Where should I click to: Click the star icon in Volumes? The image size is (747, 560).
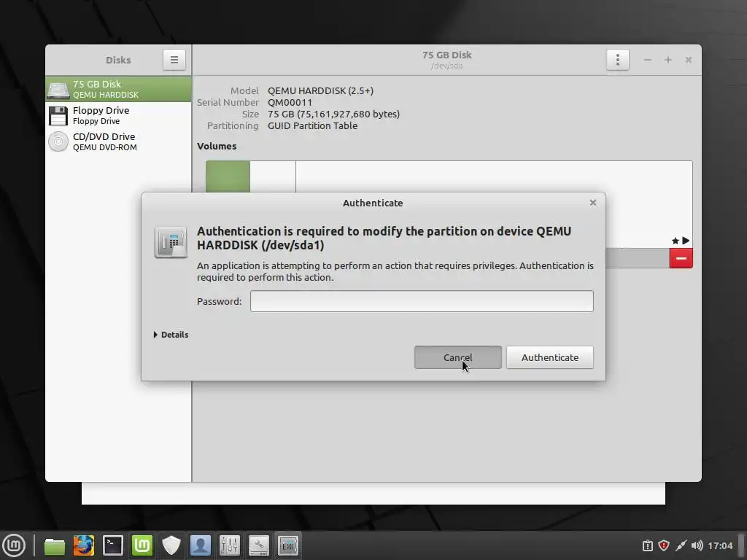point(675,241)
